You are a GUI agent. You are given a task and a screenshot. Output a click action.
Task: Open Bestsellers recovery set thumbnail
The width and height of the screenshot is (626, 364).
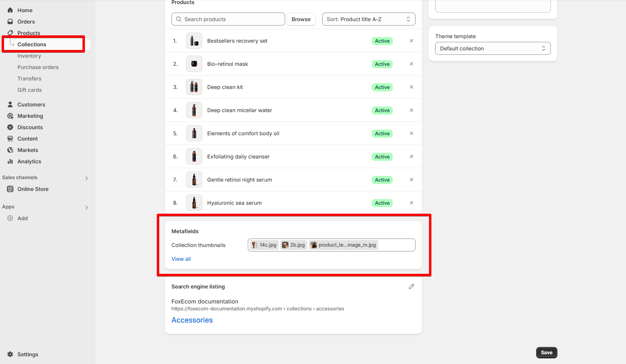tap(194, 41)
